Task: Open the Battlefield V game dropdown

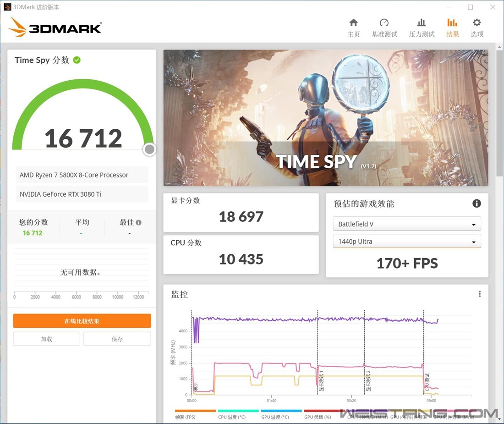Action: (x=407, y=224)
